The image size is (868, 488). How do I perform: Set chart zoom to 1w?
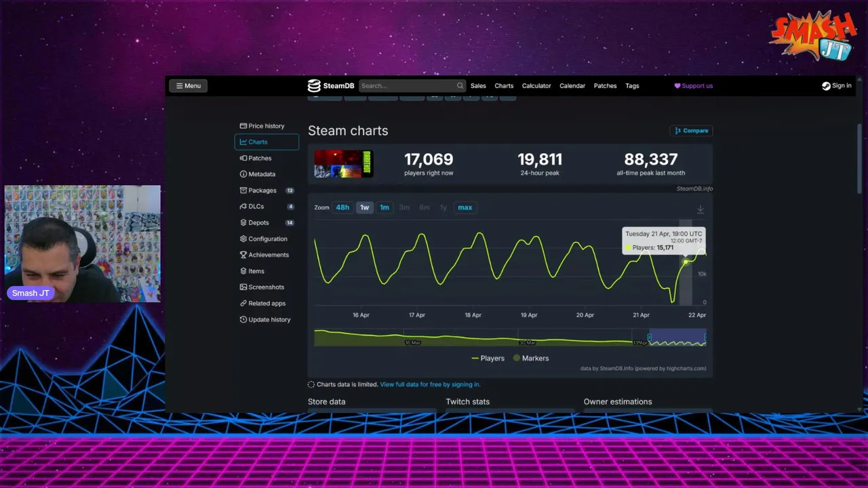364,207
